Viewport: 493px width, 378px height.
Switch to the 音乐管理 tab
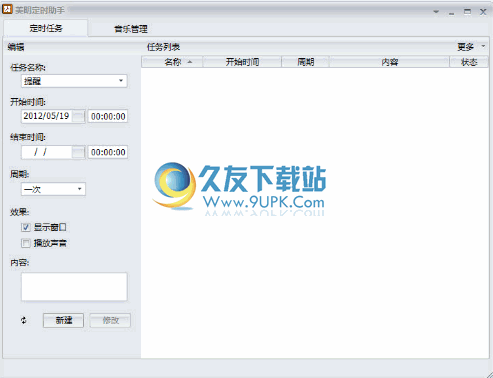coord(131,29)
